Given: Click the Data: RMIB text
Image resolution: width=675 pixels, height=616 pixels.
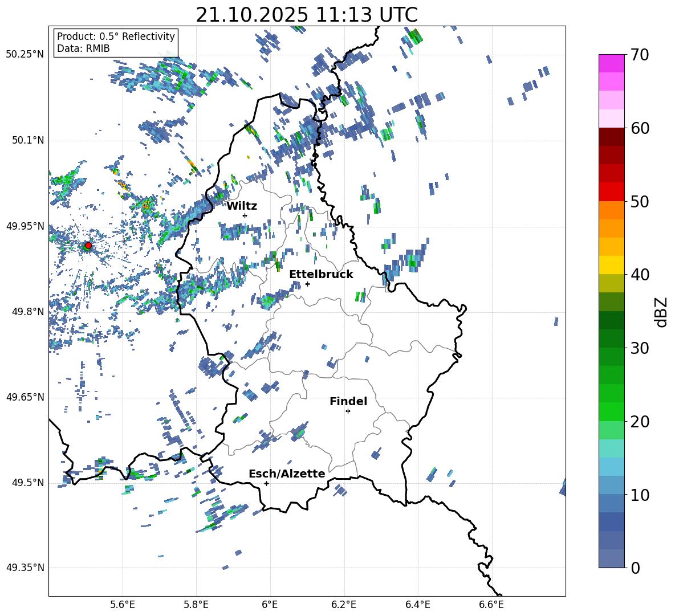Looking at the screenshot, I should click(x=83, y=48).
